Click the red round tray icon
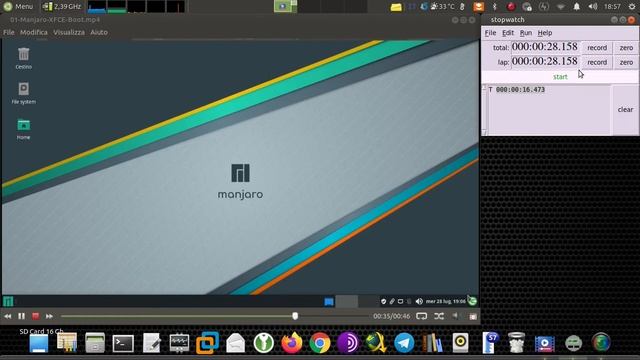Screen dimensions: 640x360 click(511, 7)
